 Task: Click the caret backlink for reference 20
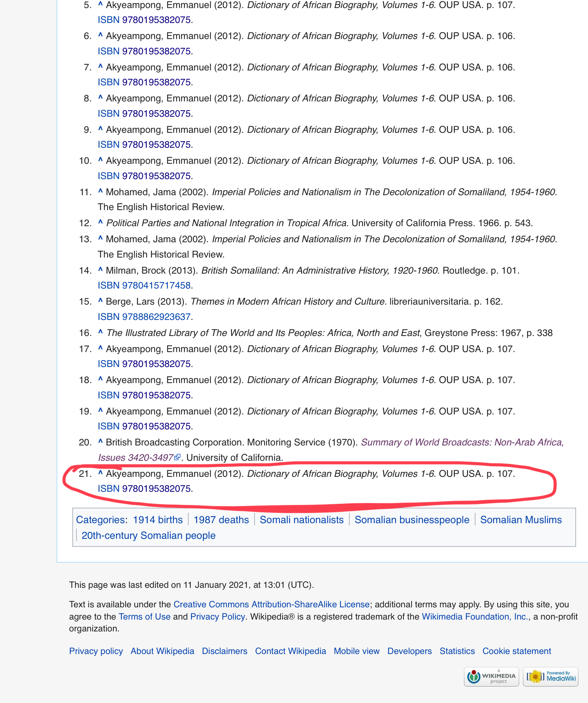100,442
